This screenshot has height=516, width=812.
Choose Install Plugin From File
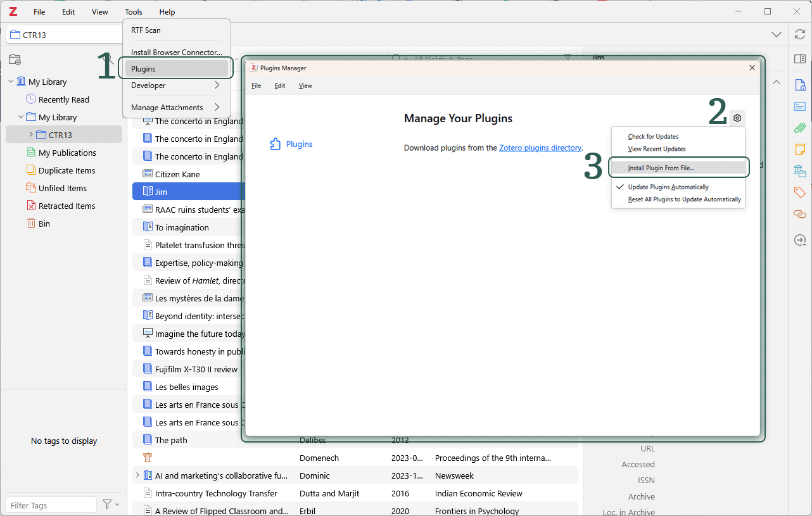point(678,168)
